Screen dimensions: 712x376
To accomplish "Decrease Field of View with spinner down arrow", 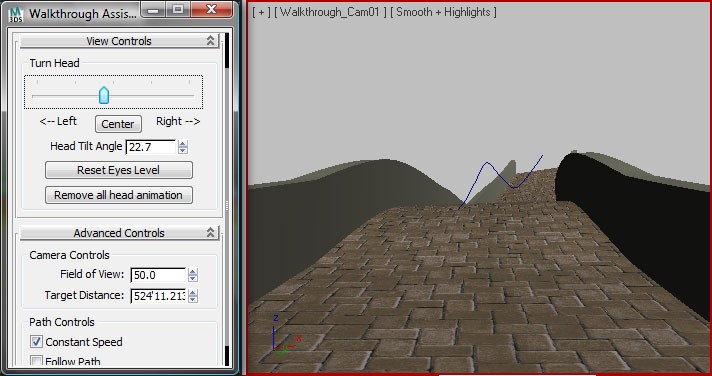I will [193, 278].
